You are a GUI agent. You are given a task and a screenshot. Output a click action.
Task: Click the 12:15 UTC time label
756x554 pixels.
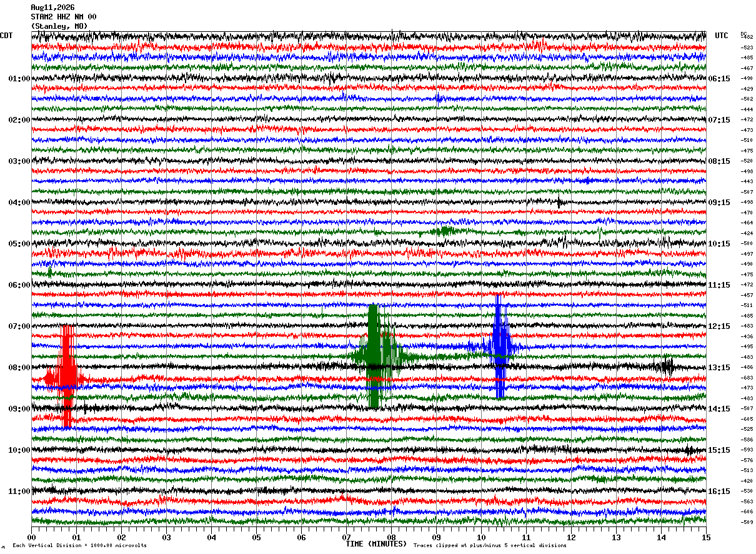[719, 326]
